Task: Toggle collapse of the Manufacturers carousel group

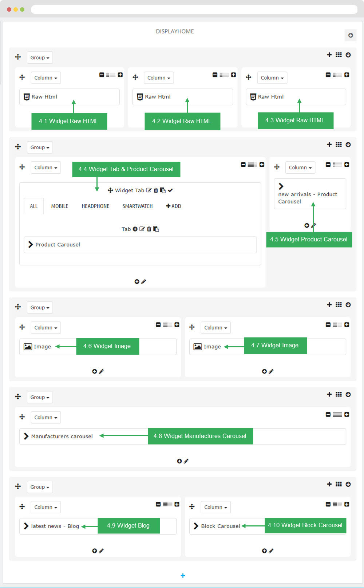Action: 348,394
